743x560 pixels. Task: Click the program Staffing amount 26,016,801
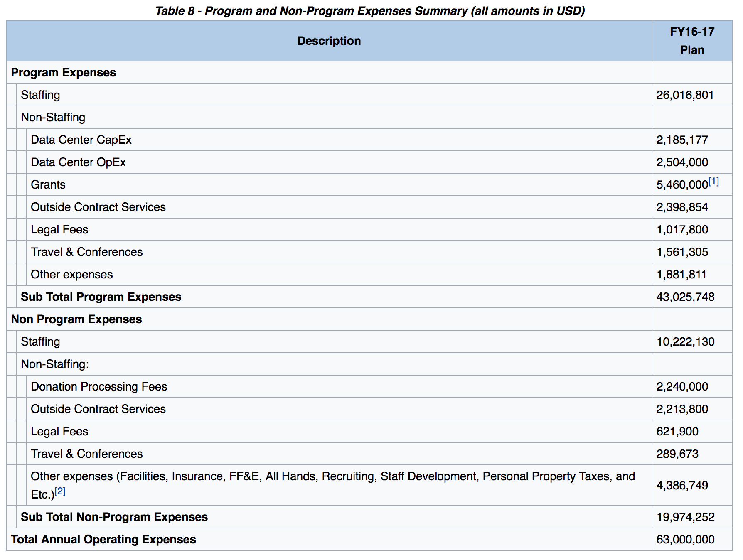pyautogui.click(x=685, y=95)
